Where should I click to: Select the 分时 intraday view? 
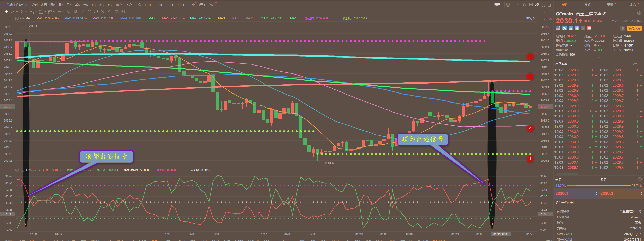[35, 5]
